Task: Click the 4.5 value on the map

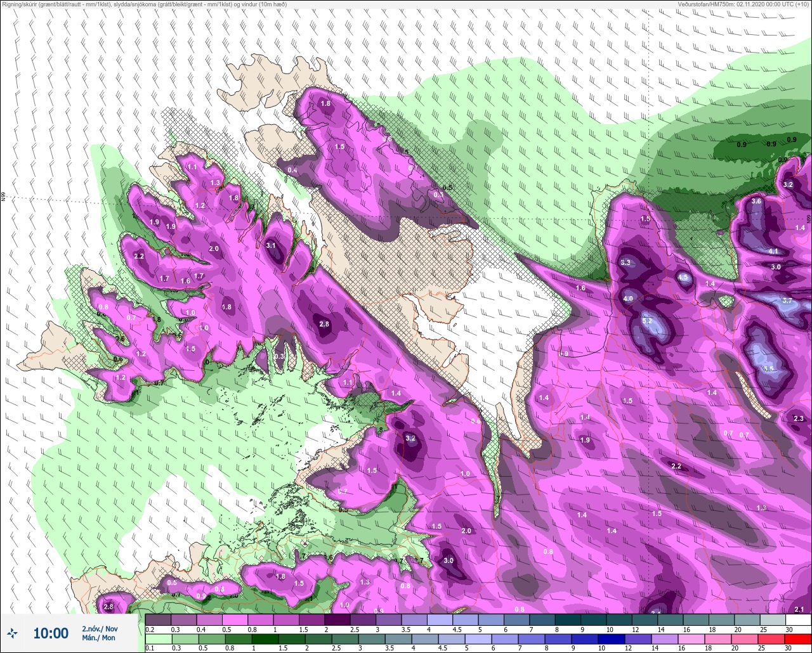Action: pos(683,278)
